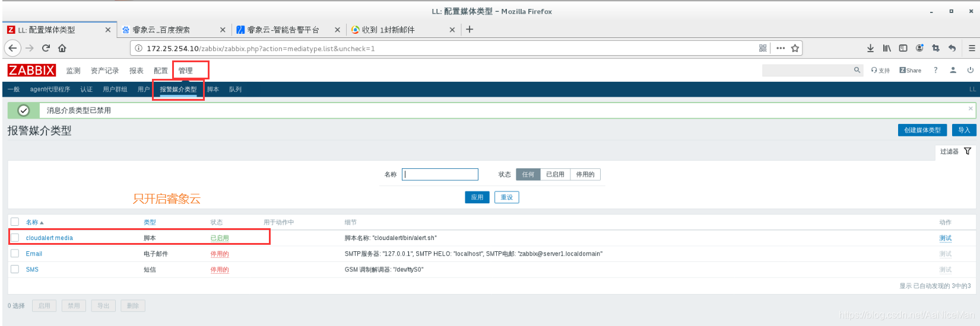Focus the 名称 filter input field
980x326 pixels.
[x=440, y=174]
